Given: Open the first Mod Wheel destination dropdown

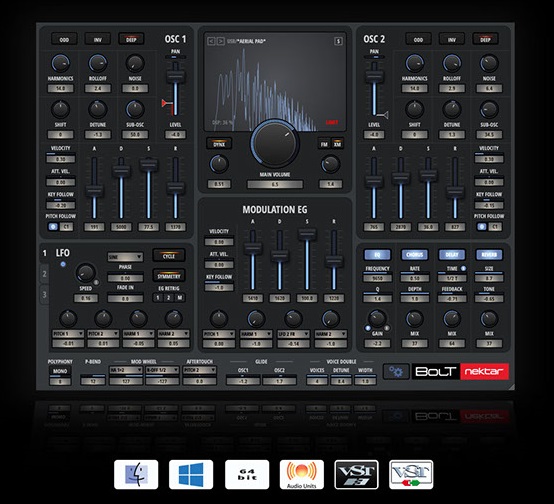Looking at the screenshot, I should (126, 370).
